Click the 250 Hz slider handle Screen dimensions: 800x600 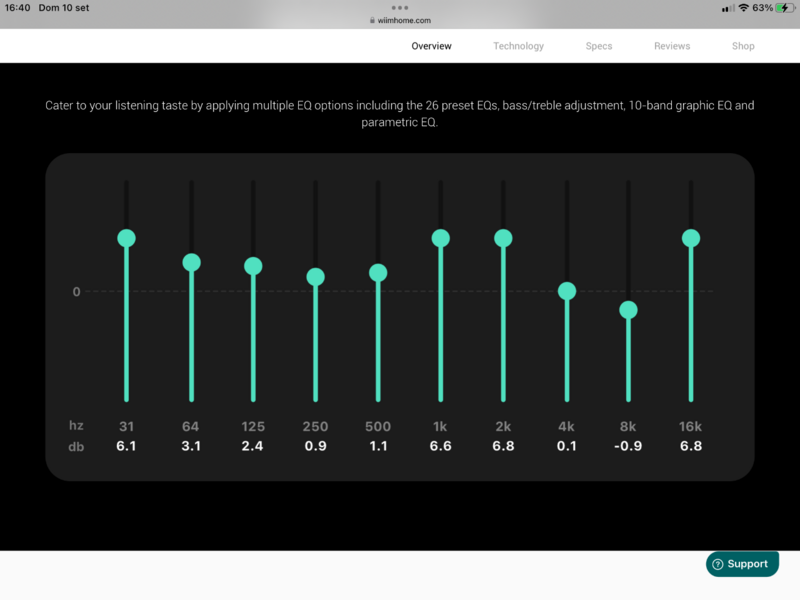tap(315, 277)
